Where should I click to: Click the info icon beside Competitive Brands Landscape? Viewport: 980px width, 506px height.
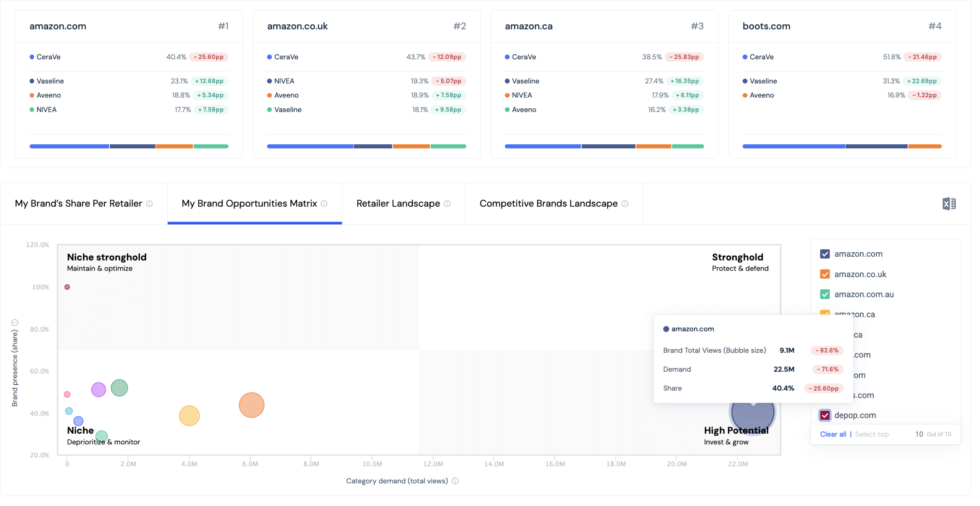click(626, 204)
